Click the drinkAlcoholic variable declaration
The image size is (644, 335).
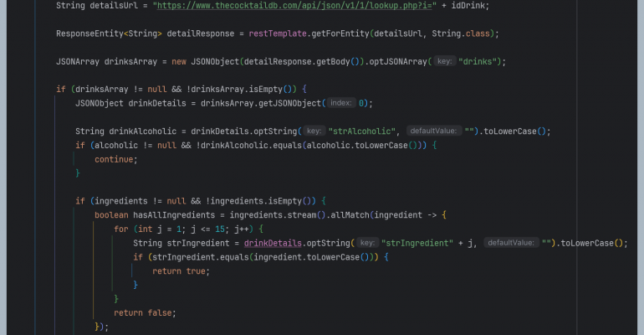coord(142,131)
